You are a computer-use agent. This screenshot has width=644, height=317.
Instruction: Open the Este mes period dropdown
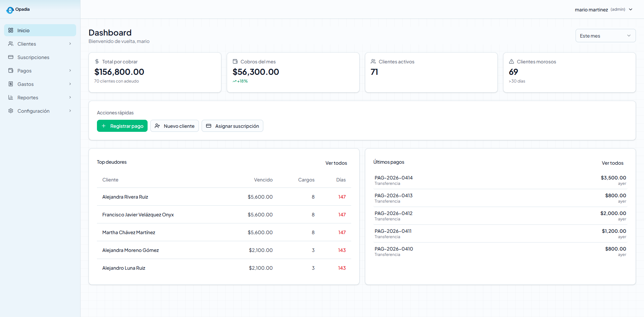[x=605, y=36]
